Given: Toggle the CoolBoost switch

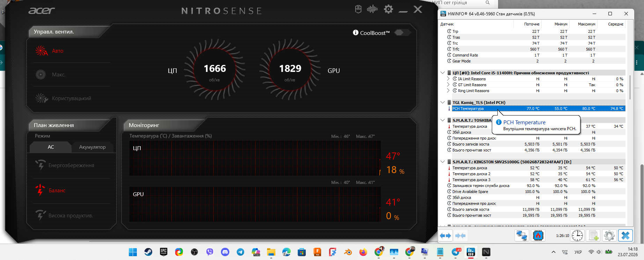Looking at the screenshot, I should point(402,32).
